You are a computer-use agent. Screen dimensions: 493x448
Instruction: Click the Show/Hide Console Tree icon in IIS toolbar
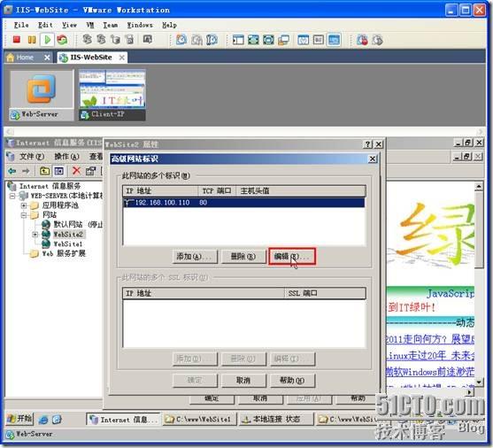[58, 171]
